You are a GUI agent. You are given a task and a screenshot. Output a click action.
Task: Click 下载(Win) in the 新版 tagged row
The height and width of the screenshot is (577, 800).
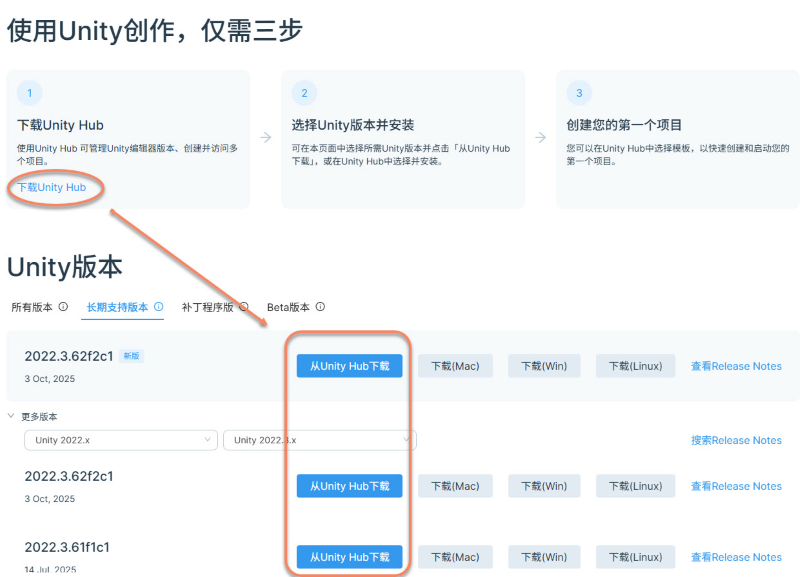click(x=544, y=366)
